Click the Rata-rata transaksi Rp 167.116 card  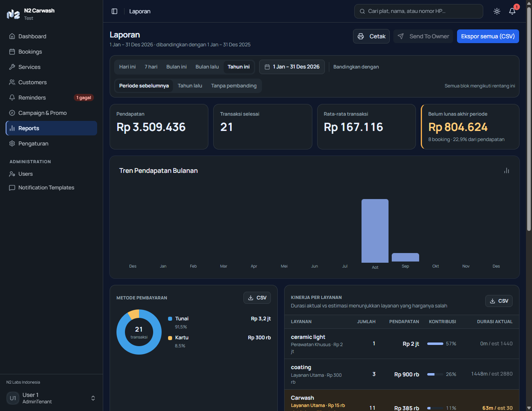point(366,127)
